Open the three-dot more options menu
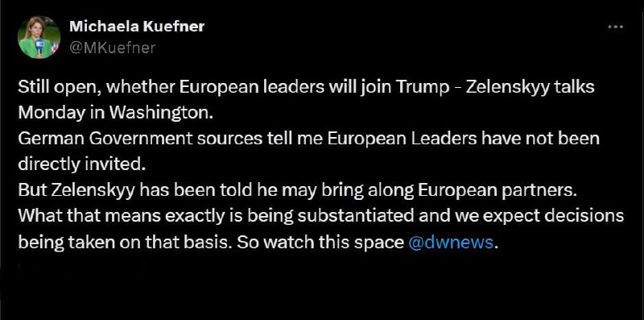 point(615,27)
